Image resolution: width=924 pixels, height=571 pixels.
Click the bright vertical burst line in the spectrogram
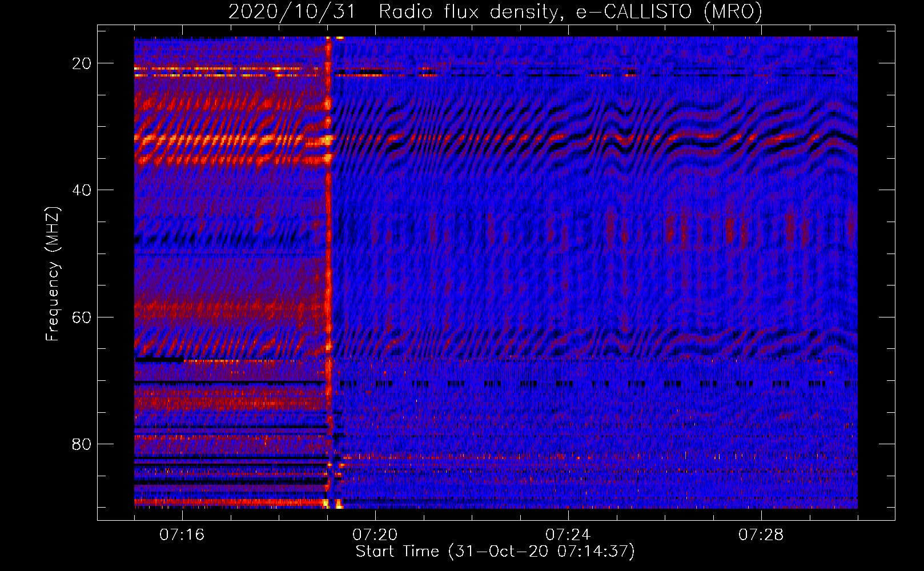[x=328, y=272]
